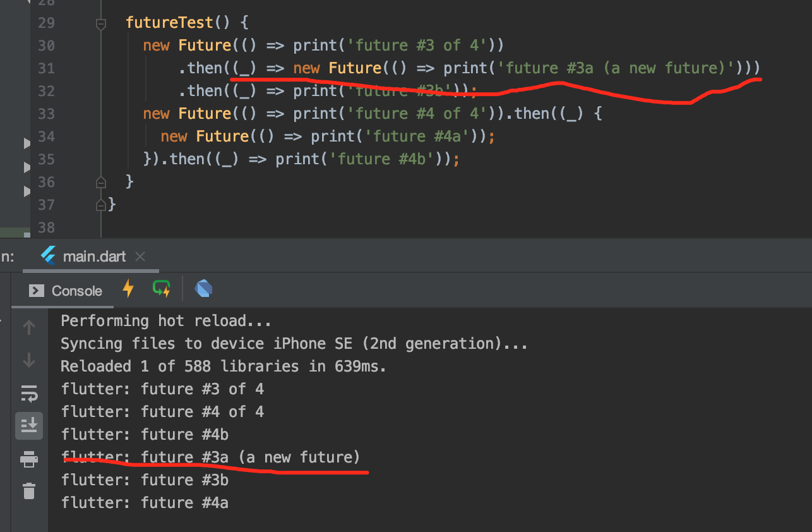Click console output 'flutter: future #3 of 4'

pos(162,389)
